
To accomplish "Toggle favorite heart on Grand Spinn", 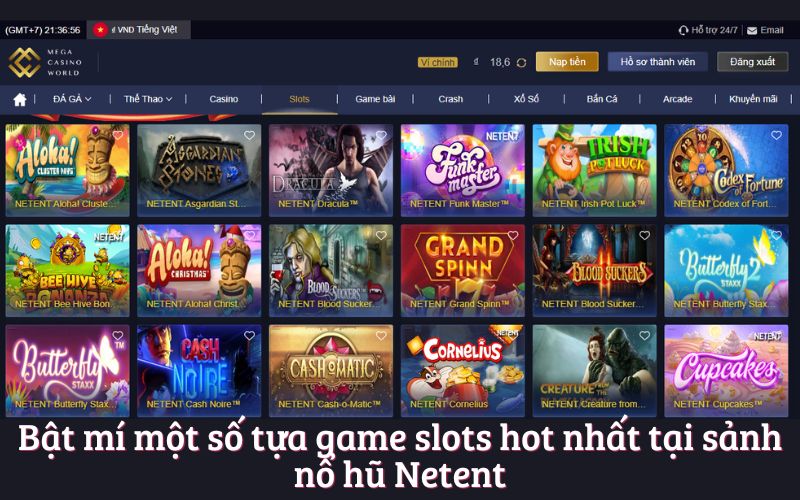I will (513, 235).
